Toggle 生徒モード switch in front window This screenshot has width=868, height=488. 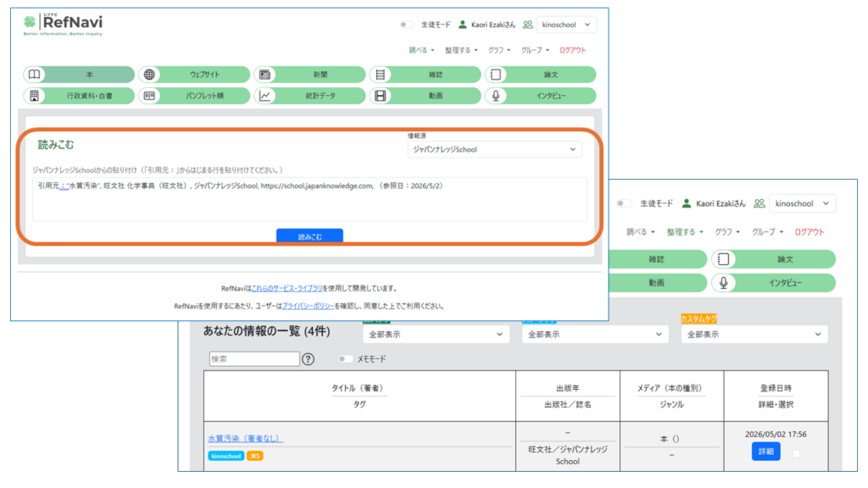tap(406, 25)
